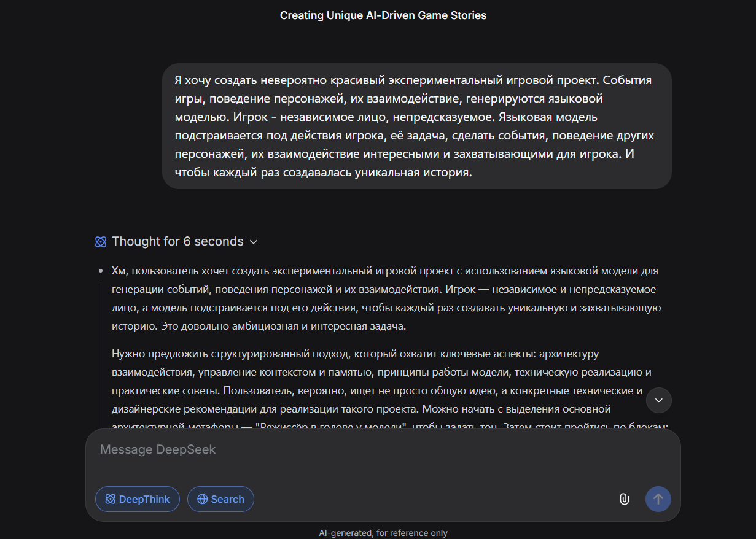The image size is (756, 539).
Task: Click the globe icon inside the Search button
Action: 202,499
